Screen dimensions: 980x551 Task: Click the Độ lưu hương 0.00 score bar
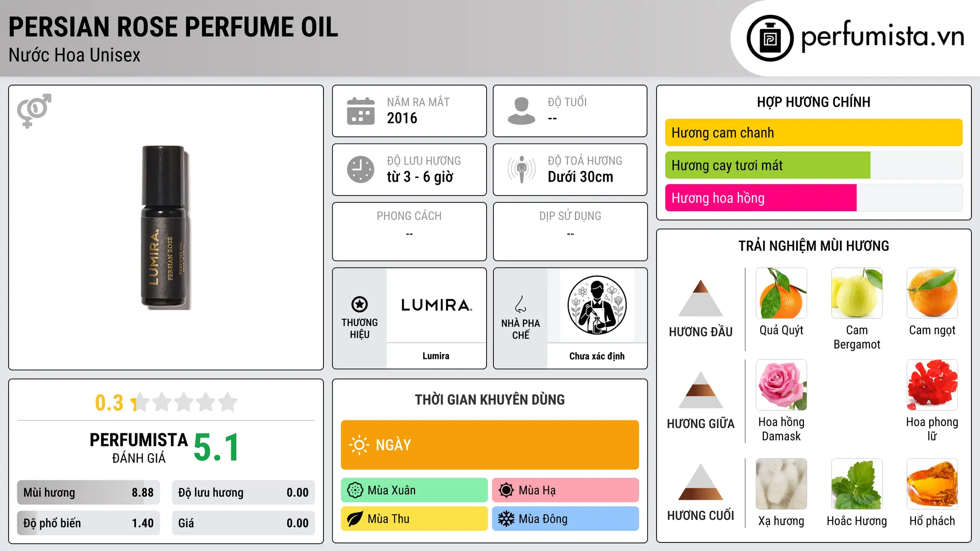pyautogui.click(x=243, y=493)
